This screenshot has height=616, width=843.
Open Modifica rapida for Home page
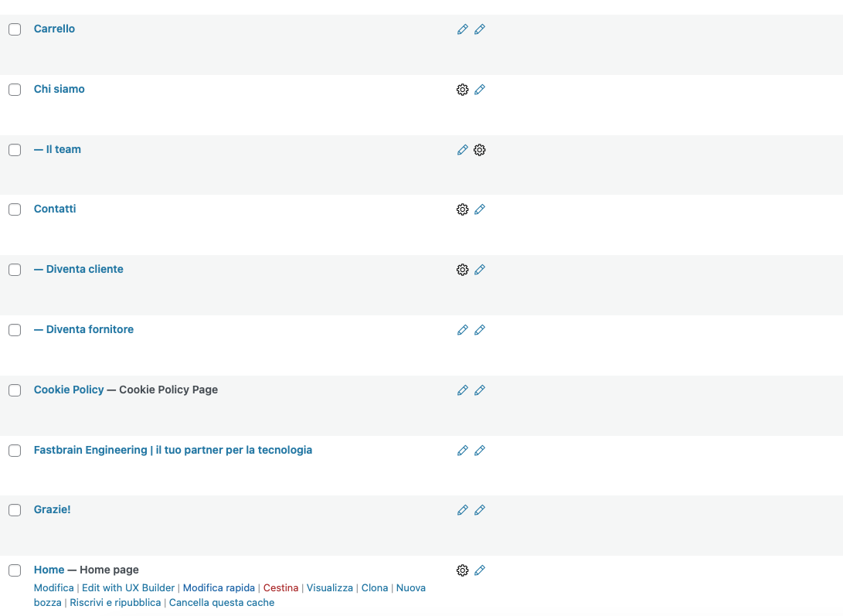click(219, 588)
